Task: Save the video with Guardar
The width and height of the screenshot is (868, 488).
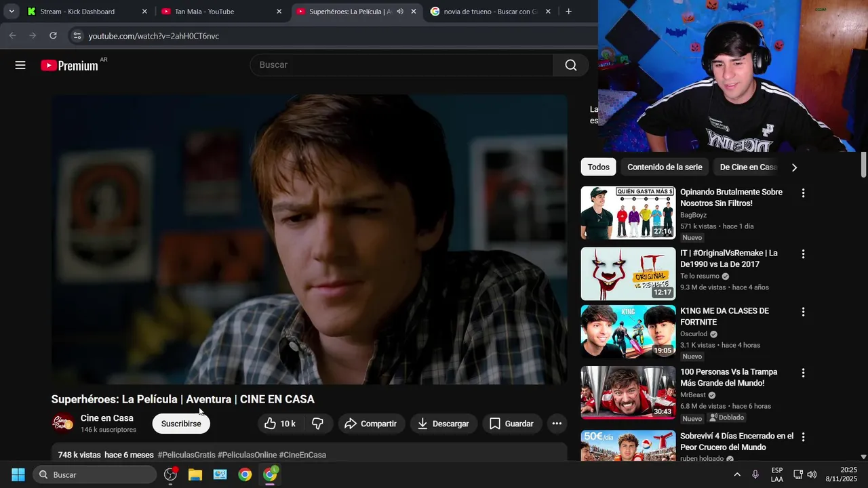Action: click(x=512, y=424)
